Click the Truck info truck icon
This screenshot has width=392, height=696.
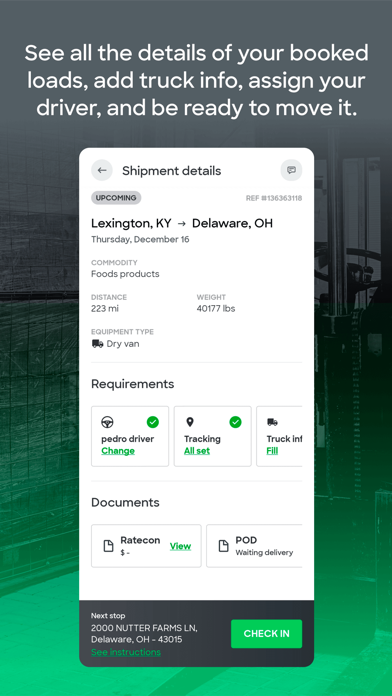coord(272,422)
